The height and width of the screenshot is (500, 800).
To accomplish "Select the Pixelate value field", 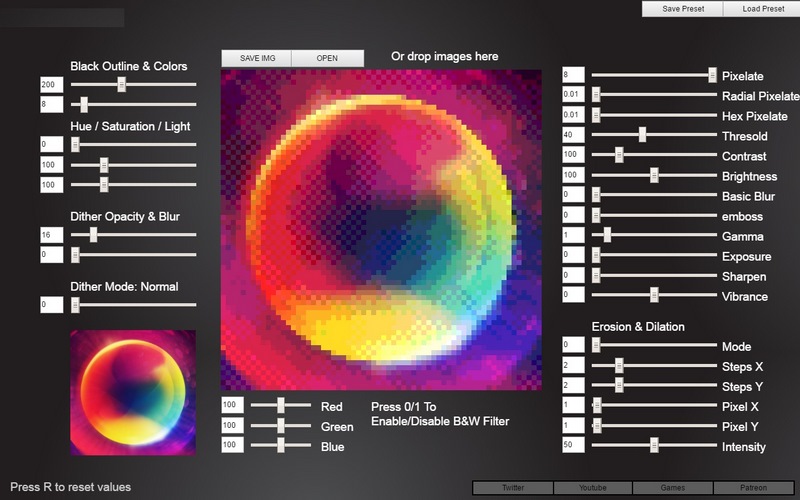I will (573, 74).
